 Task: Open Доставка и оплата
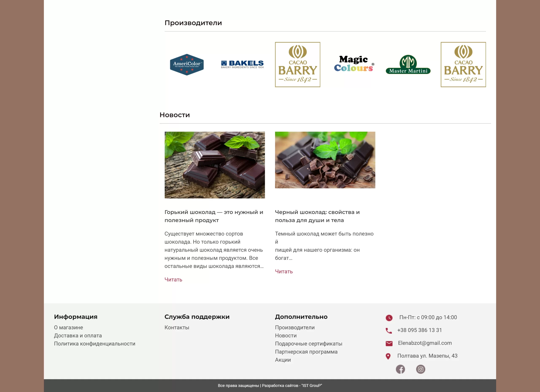78,335
